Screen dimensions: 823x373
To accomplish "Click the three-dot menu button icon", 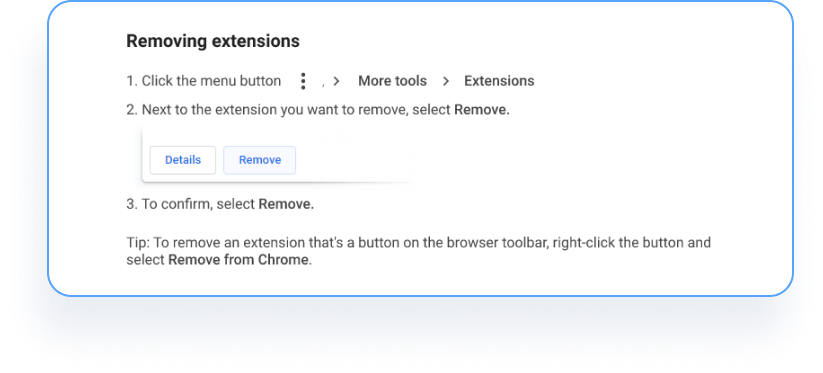I will pyautogui.click(x=303, y=81).
